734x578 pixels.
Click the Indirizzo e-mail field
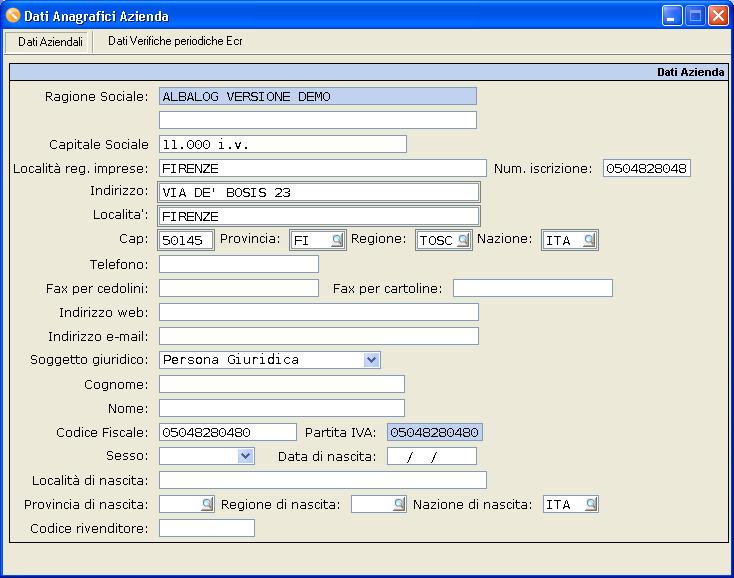[319, 336]
